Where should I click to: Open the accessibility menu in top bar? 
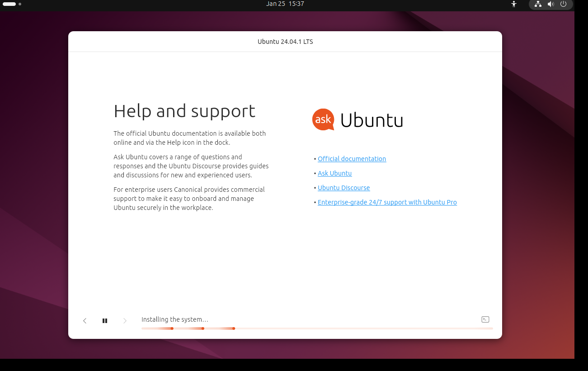click(x=513, y=4)
